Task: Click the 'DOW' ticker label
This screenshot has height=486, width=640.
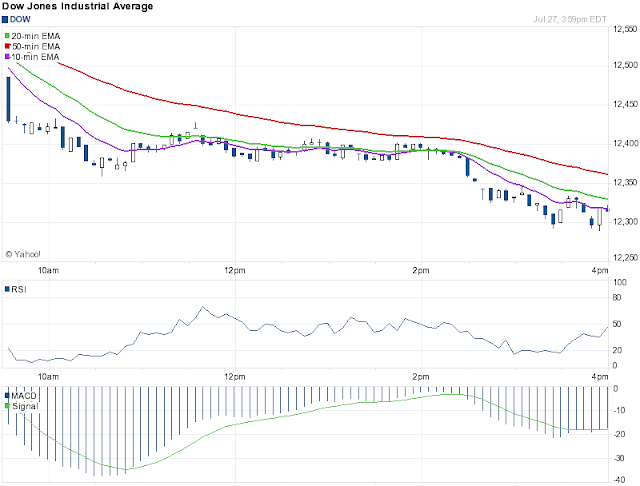Action: click(20, 19)
